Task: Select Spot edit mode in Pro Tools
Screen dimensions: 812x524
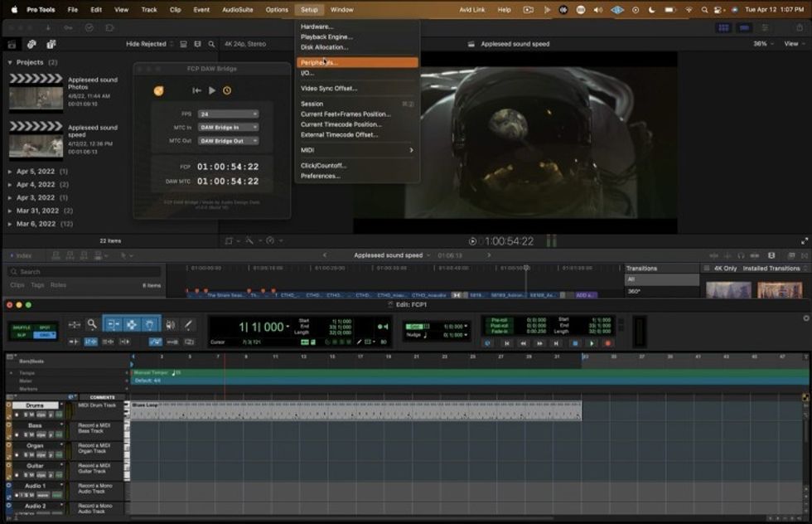Action: pos(45,327)
